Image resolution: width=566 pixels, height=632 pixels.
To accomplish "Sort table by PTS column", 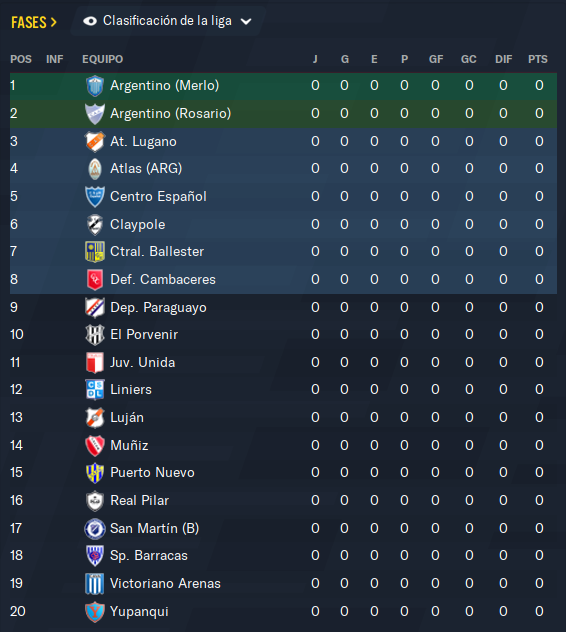I will [x=538, y=59].
